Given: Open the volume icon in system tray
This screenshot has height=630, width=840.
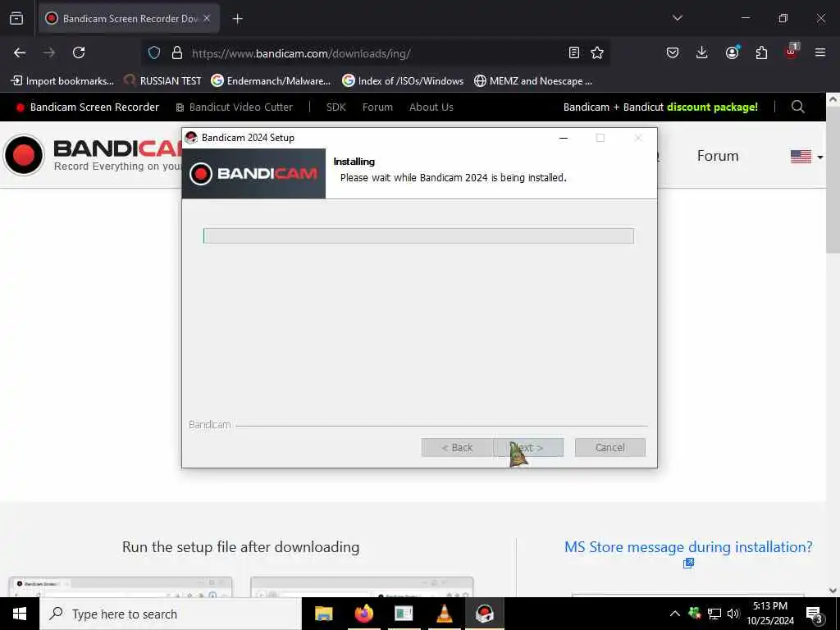Looking at the screenshot, I should click(733, 614).
